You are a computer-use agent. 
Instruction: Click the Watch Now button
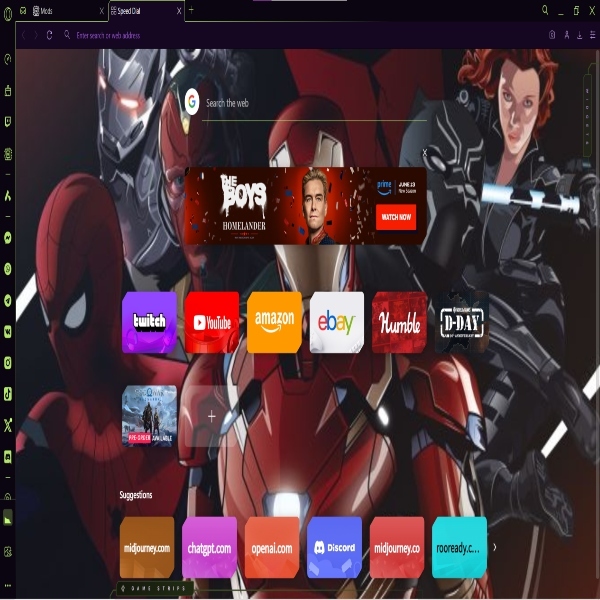[396, 217]
